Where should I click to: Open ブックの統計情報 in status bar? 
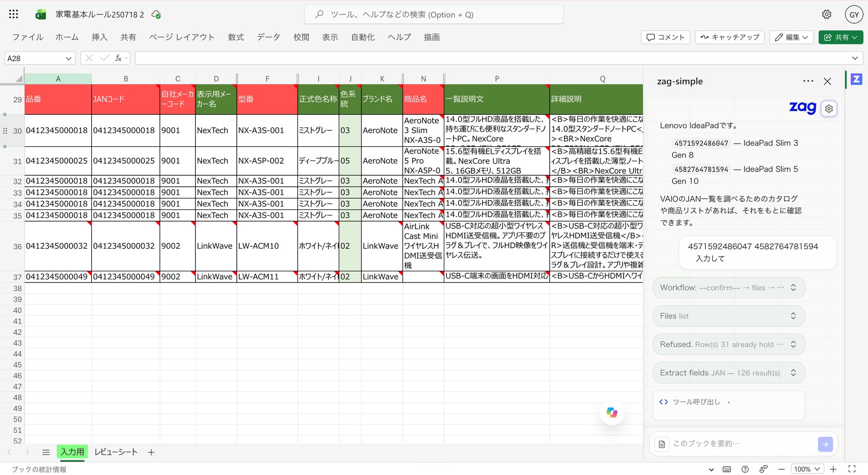tap(39, 469)
